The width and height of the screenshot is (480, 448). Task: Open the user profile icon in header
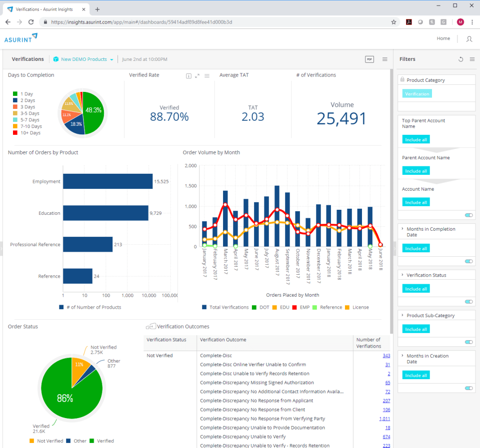(x=469, y=38)
